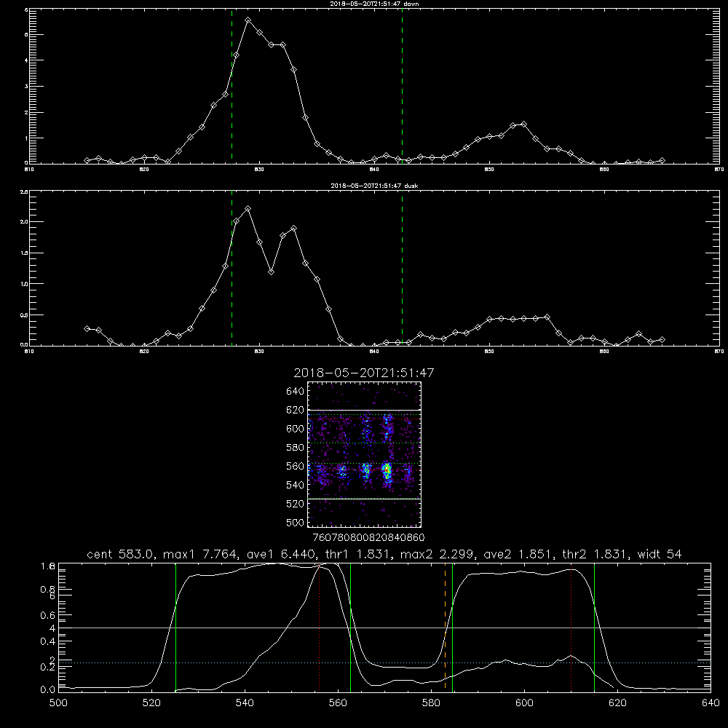Click the red dotted line near 610 in bottom plot

(x=571, y=627)
